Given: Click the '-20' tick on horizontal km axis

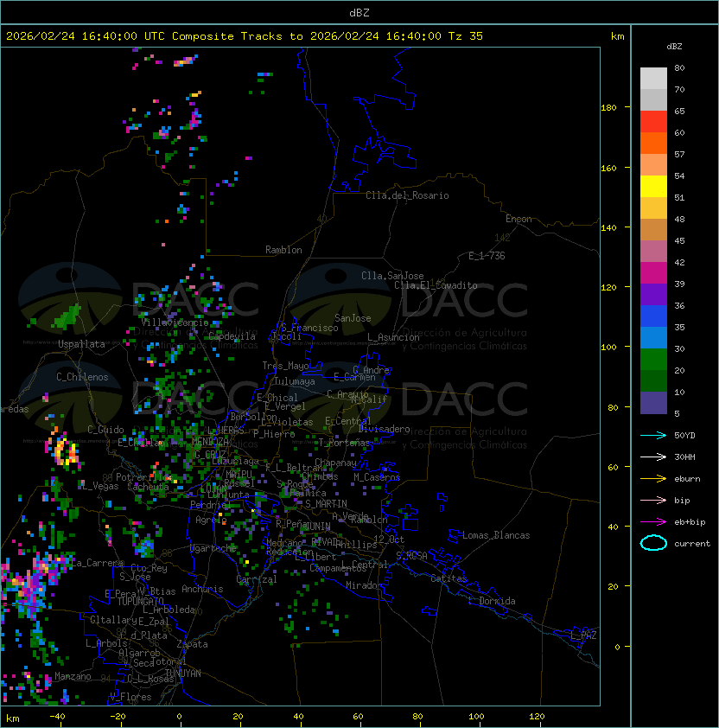Looking at the screenshot, I should (x=118, y=717).
